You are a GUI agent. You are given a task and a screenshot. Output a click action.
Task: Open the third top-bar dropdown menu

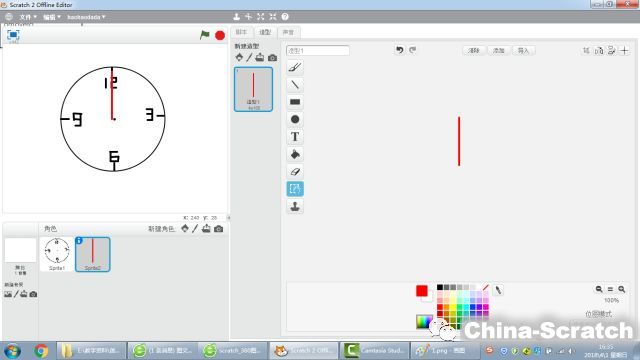coord(86,17)
